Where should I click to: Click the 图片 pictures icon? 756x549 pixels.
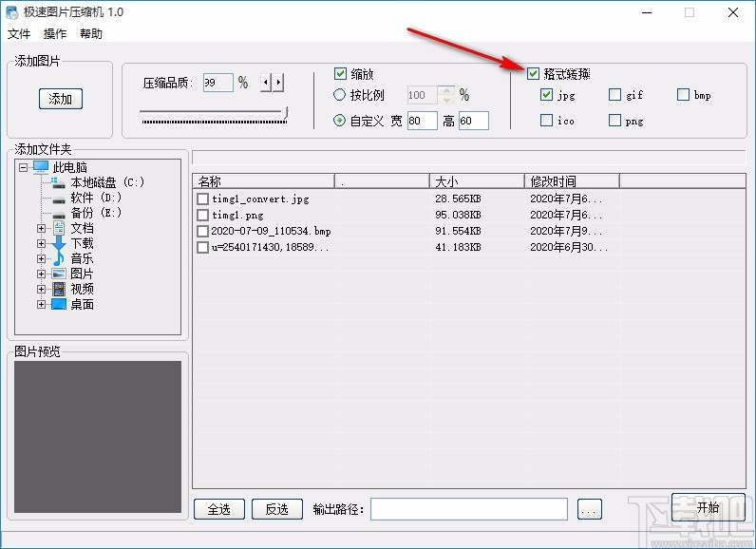[x=58, y=274]
